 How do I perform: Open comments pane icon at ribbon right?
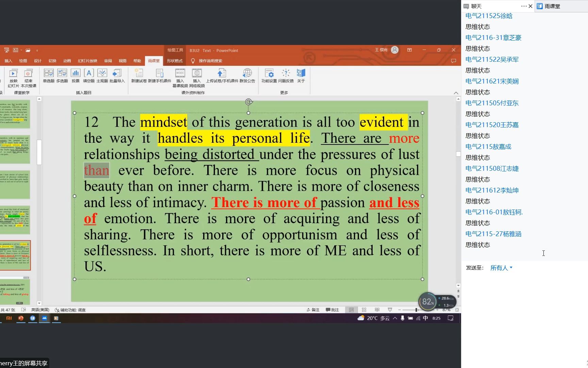point(453,61)
